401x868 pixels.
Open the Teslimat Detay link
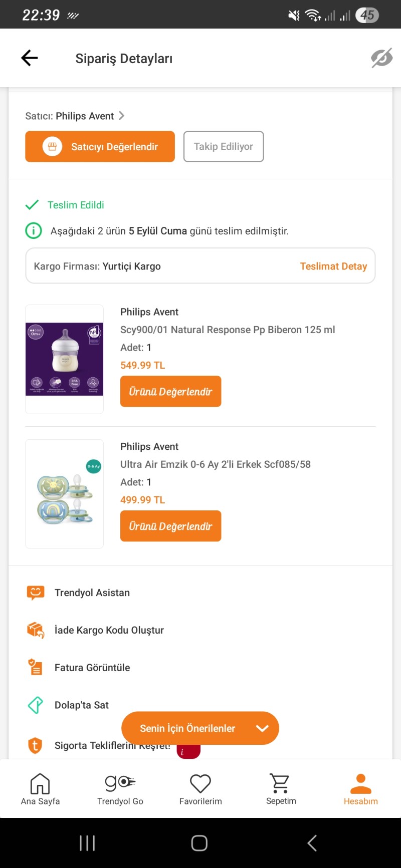click(333, 266)
